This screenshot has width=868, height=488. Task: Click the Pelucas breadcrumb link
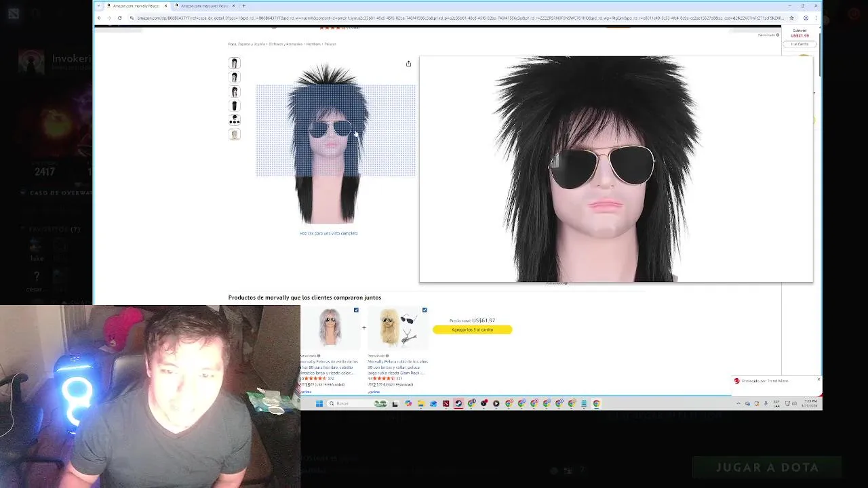[x=330, y=44]
